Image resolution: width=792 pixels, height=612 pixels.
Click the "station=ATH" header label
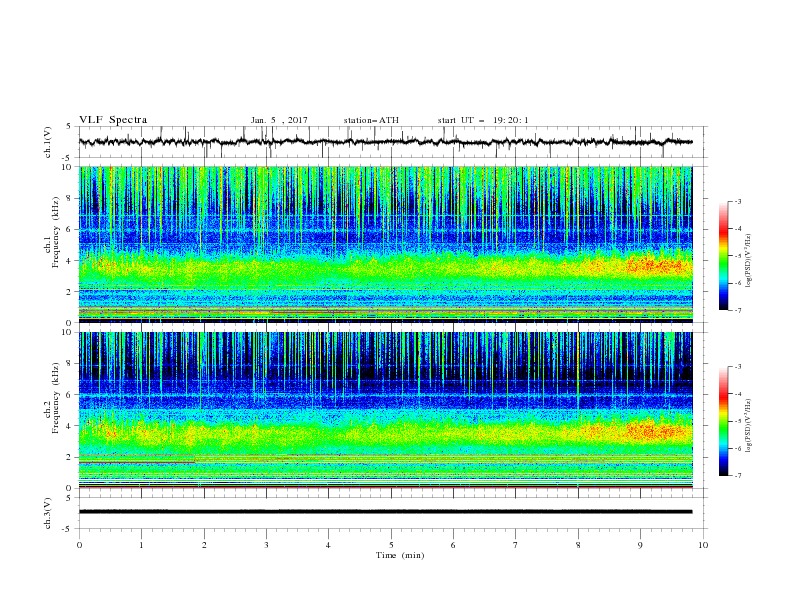371,120
